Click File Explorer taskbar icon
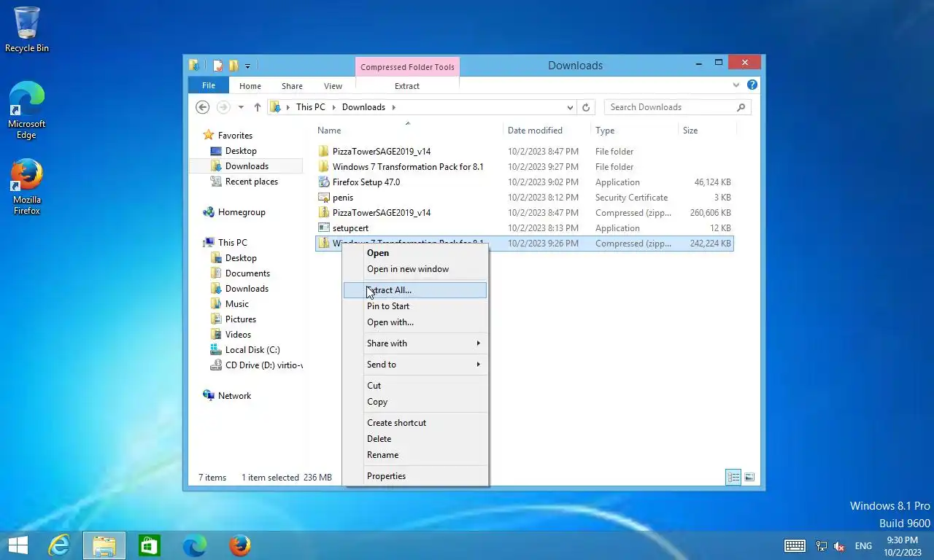 point(104,545)
